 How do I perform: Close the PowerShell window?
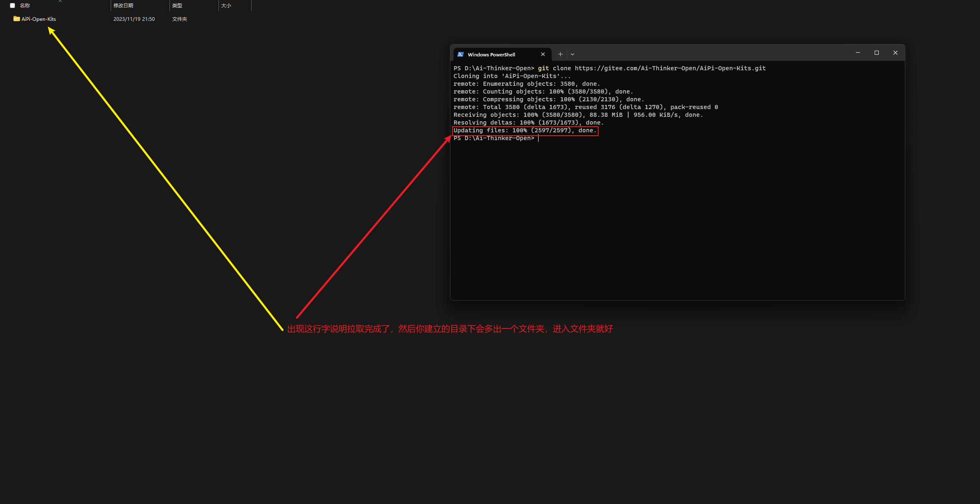895,53
